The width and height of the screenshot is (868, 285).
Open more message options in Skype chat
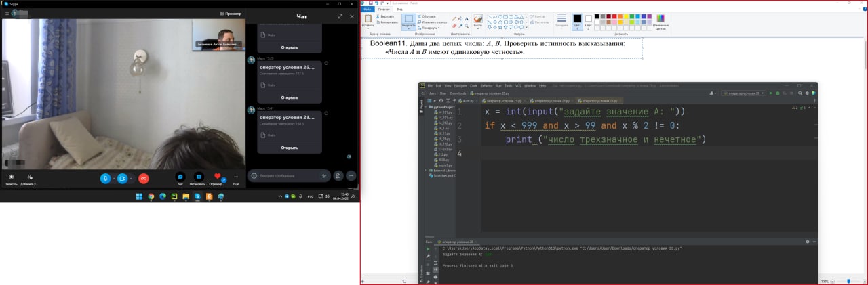pos(351,175)
